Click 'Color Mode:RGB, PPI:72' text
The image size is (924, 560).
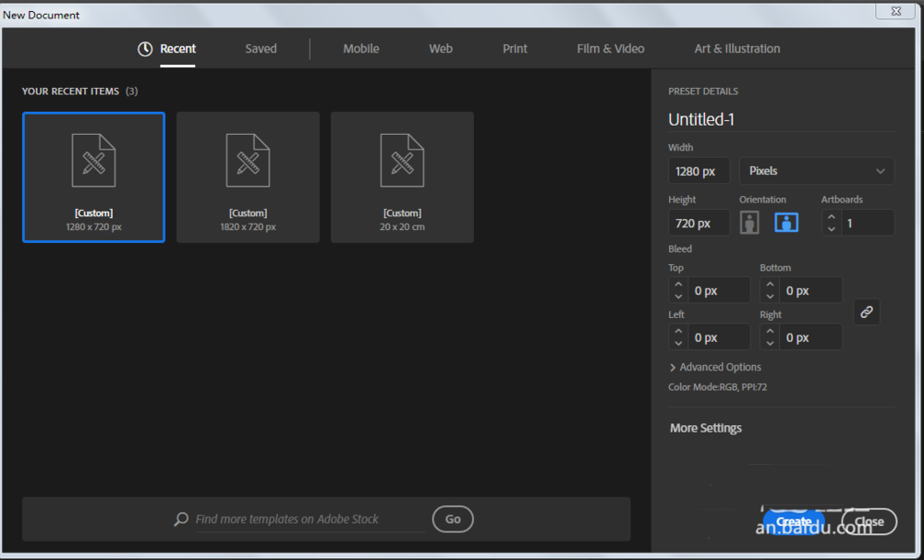[717, 387]
